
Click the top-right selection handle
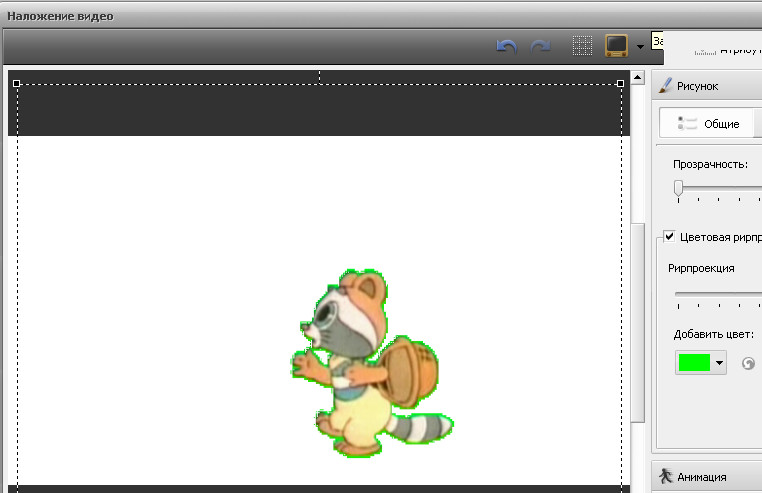(x=621, y=84)
